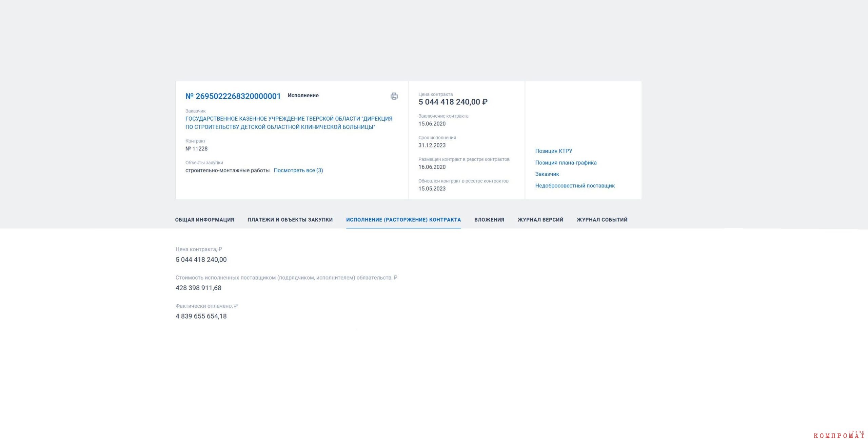Select header contract price '5 044 418 240,00 ₽'
The image size is (868, 445).
coord(453,102)
